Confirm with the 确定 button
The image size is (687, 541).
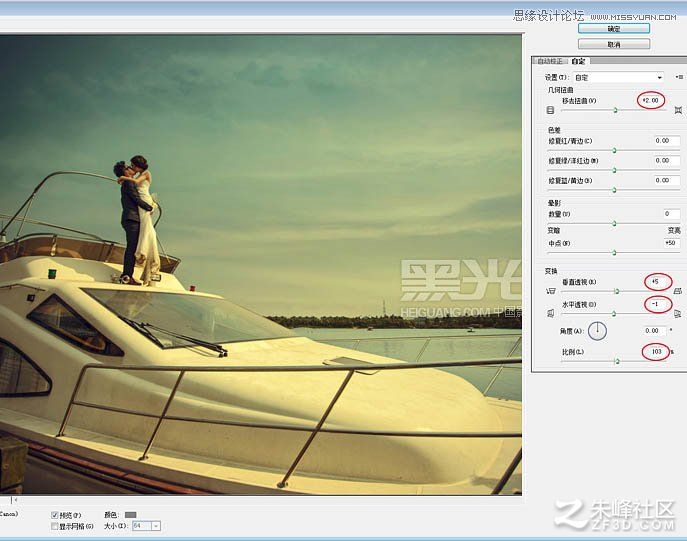click(x=613, y=29)
